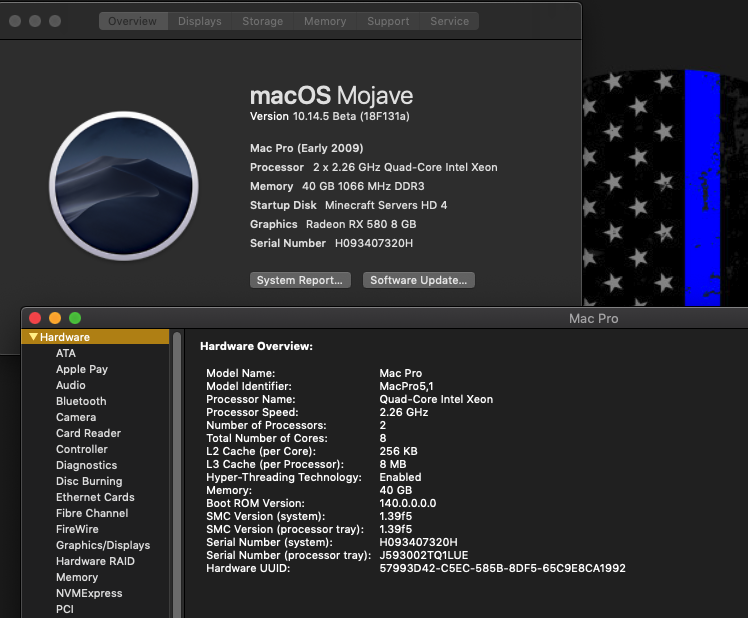748x618 pixels.
Task: Click the SMC Version (system) 1.39f5 value
Action: (395, 516)
